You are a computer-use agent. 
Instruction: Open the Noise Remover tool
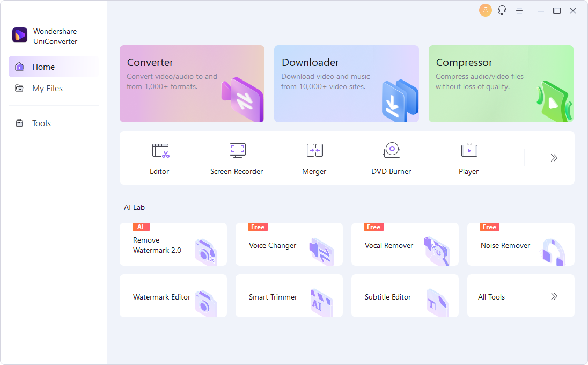[x=520, y=244]
